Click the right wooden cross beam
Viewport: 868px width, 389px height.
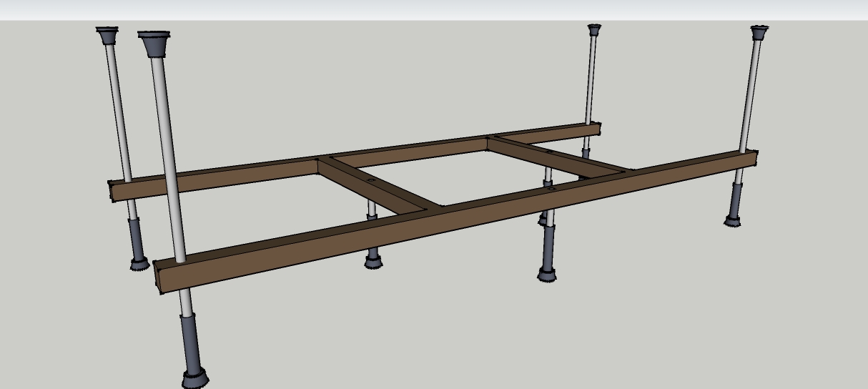point(560,156)
